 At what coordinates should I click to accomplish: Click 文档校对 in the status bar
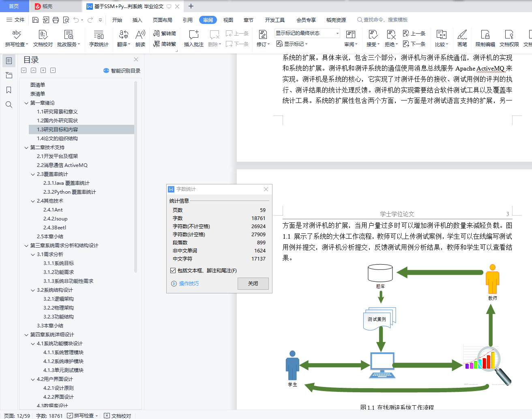tap(118, 416)
